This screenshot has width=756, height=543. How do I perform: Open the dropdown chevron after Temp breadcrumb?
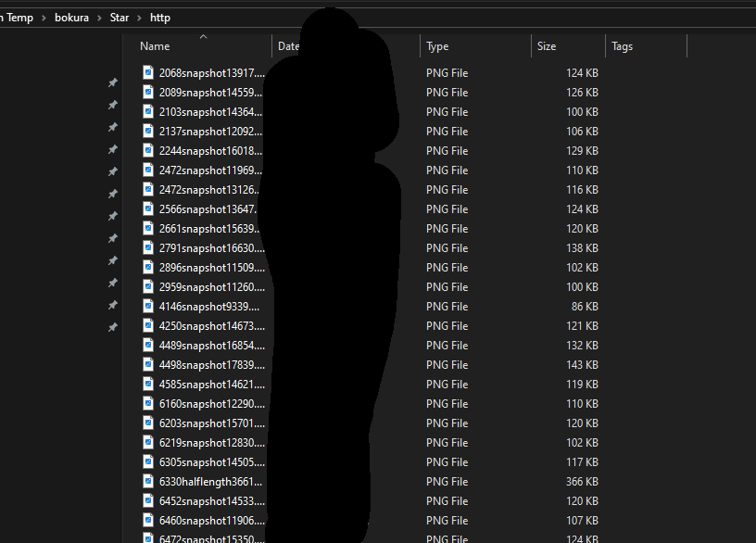[x=44, y=18]
